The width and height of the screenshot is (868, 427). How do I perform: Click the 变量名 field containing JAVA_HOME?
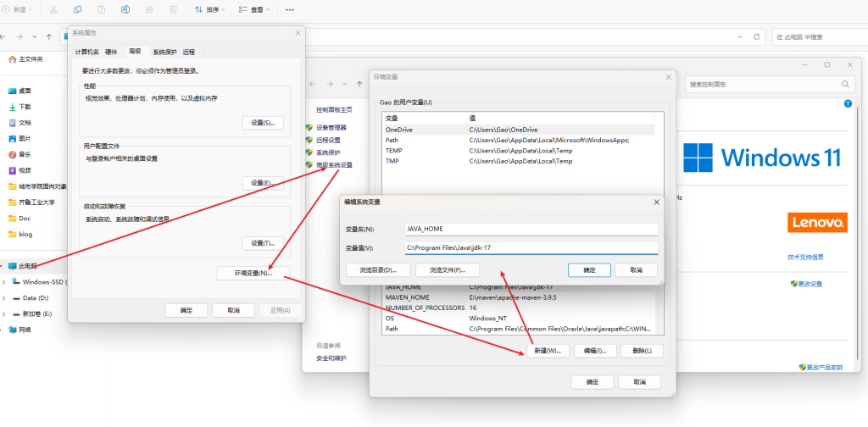(x=531, y=229)
